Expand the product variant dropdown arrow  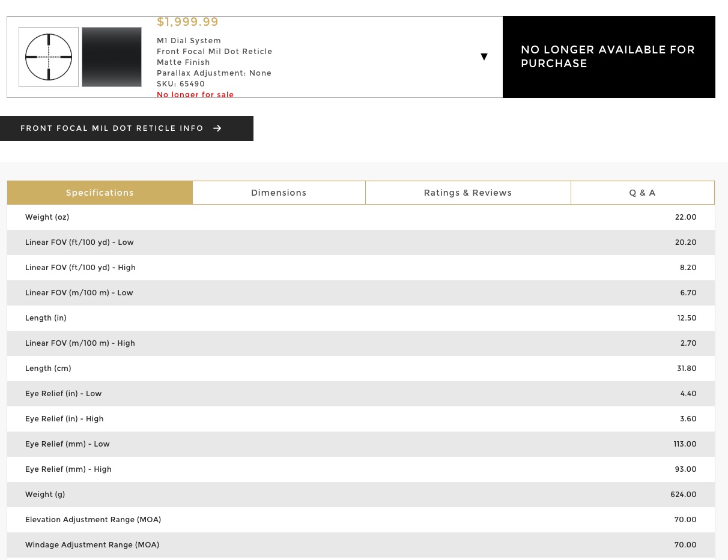(x=484, y=57)
